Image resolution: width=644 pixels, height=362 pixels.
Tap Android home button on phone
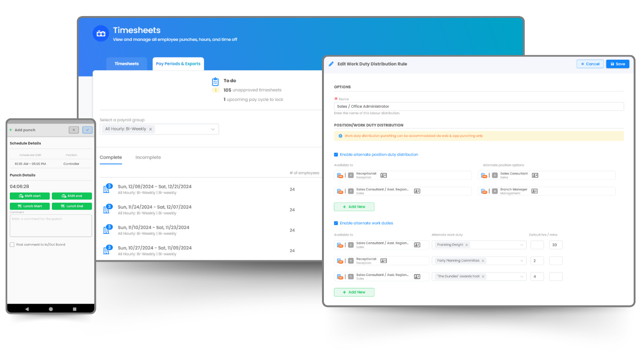pos(51,309)
